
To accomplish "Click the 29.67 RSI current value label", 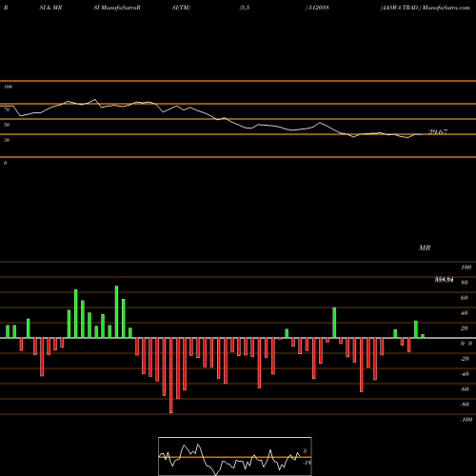I will [438, 132].
